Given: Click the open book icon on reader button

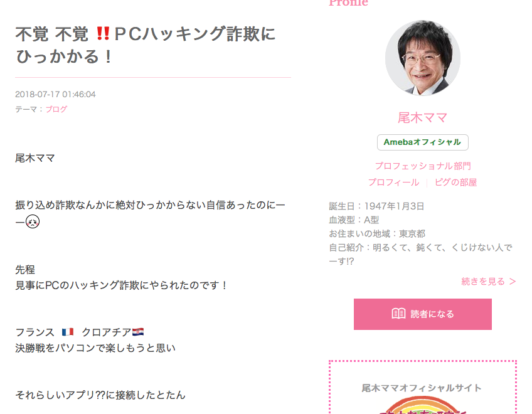Looking at the screenshot, I should tap(398, 314).
